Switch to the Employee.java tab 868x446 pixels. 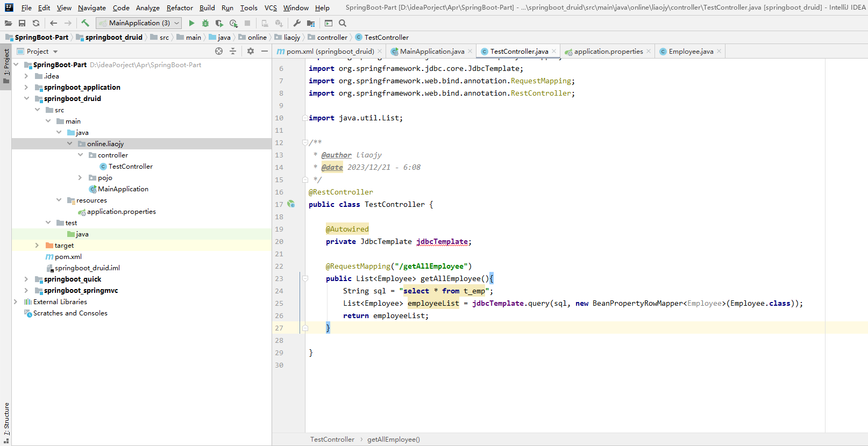(x=691, y=51)
